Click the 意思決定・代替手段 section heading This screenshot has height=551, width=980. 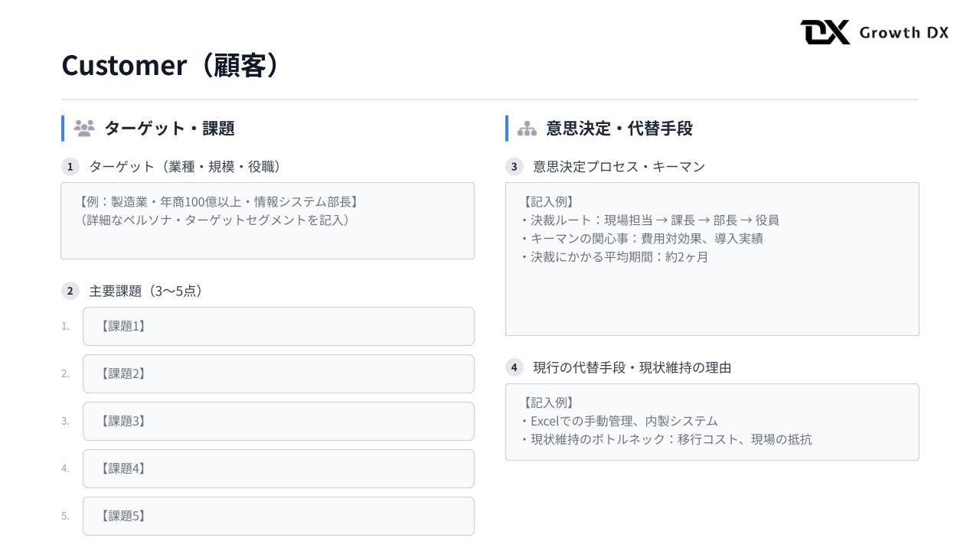(x=619, y=129)
